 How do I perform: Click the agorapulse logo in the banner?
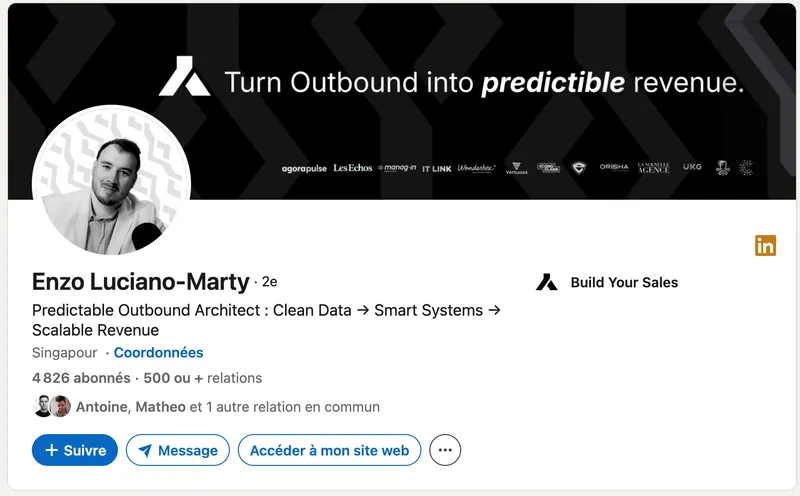coord(304,168)
